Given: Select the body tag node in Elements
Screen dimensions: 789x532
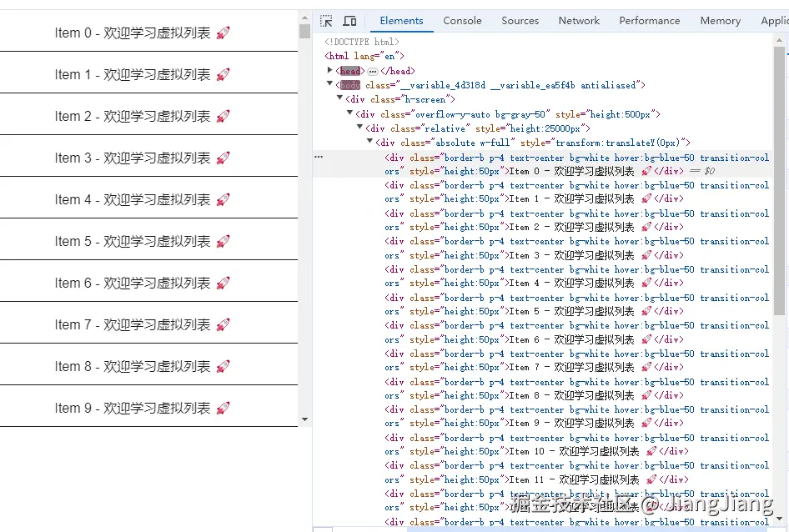Looking at the screenshot, I should click(x=349, y=84).
